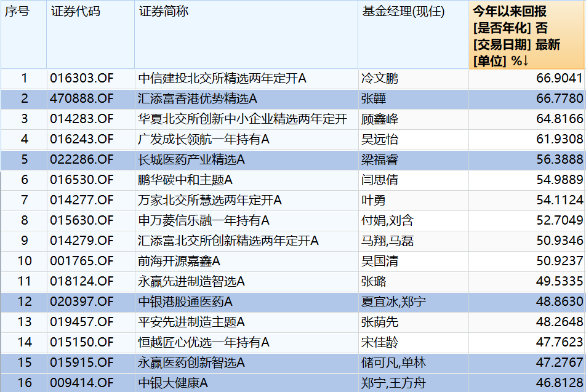Select return value 46.8128

coord(560,383)
